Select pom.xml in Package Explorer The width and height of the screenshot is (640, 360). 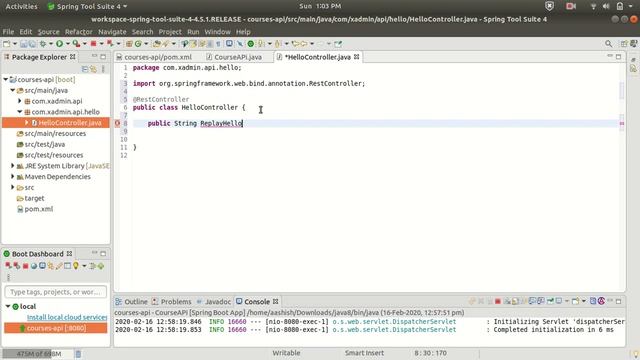coord(39,209)
